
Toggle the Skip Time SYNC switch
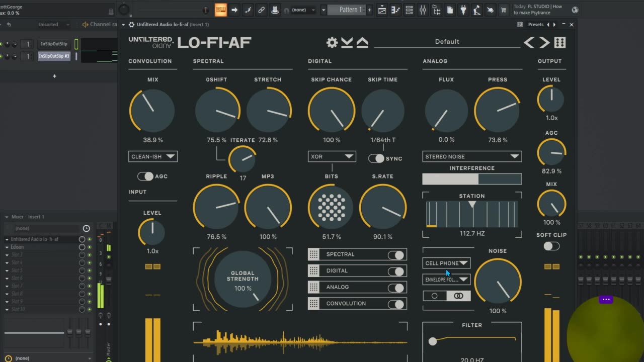tap(376, 158)
